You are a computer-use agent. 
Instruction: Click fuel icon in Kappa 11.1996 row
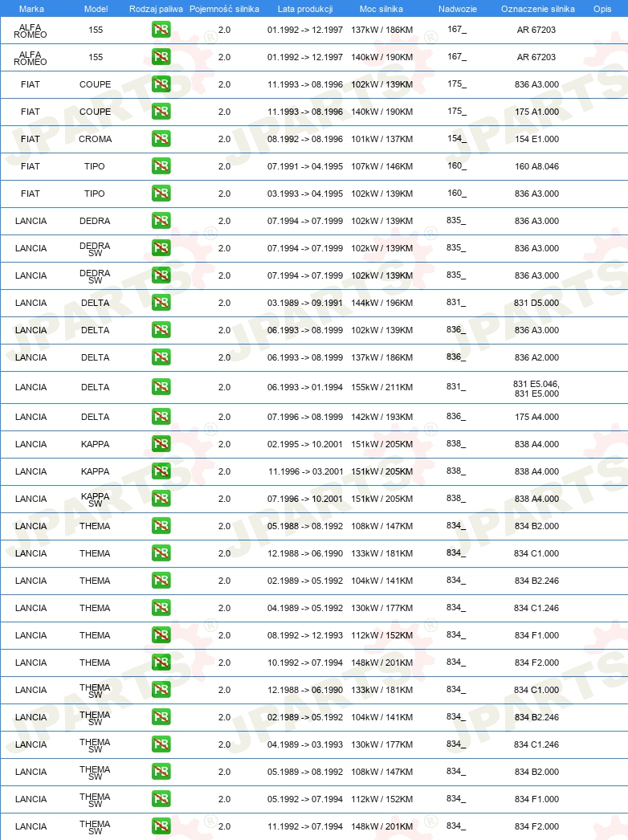(x=161, y=471)
